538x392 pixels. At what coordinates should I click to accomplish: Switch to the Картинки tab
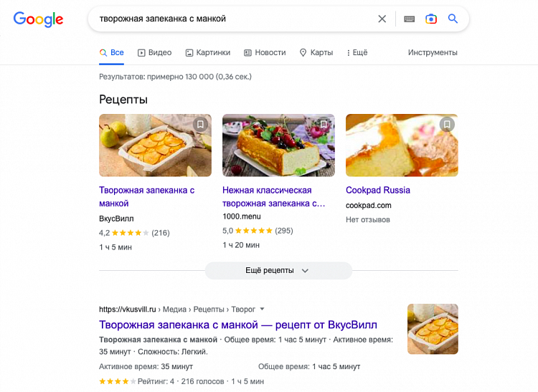pos(207,52)
